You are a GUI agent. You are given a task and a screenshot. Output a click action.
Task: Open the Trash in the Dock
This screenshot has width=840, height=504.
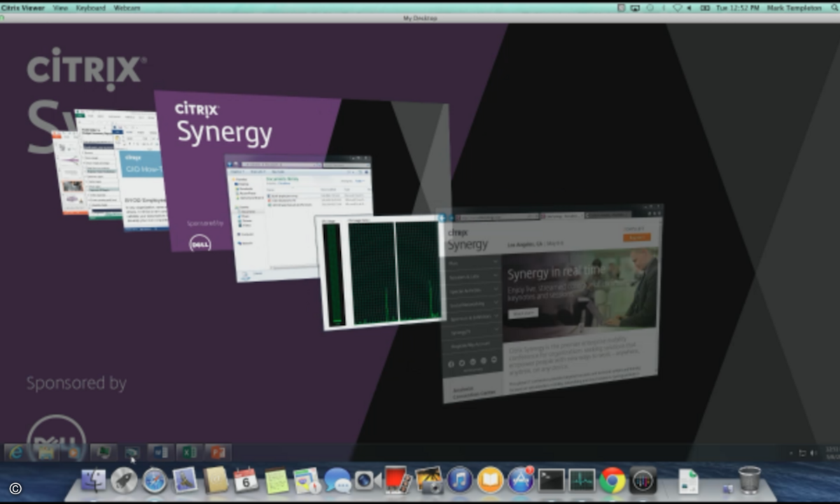pos(750,479)
